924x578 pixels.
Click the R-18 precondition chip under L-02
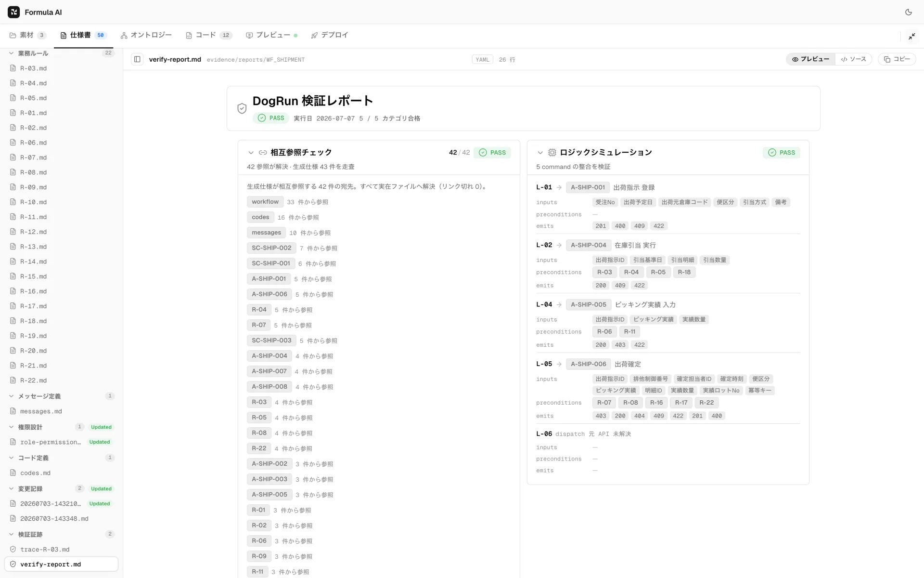pos(684,272)
